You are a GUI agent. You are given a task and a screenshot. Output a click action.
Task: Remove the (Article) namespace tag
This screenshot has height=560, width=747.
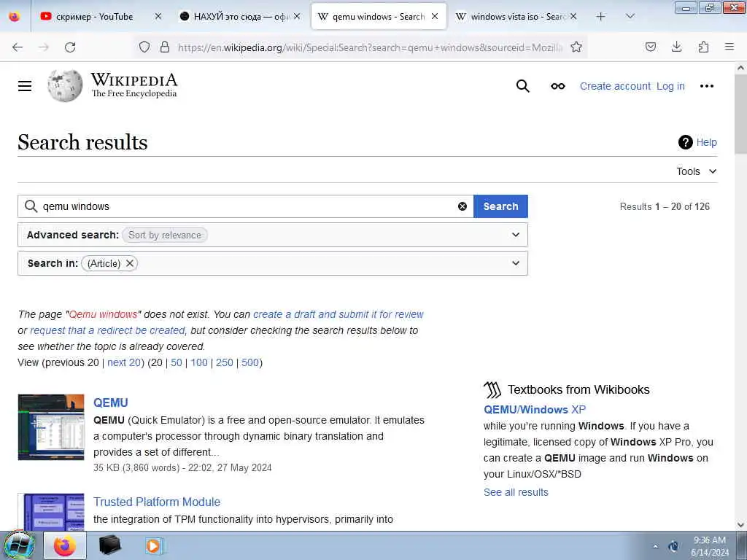click(130, 263)
